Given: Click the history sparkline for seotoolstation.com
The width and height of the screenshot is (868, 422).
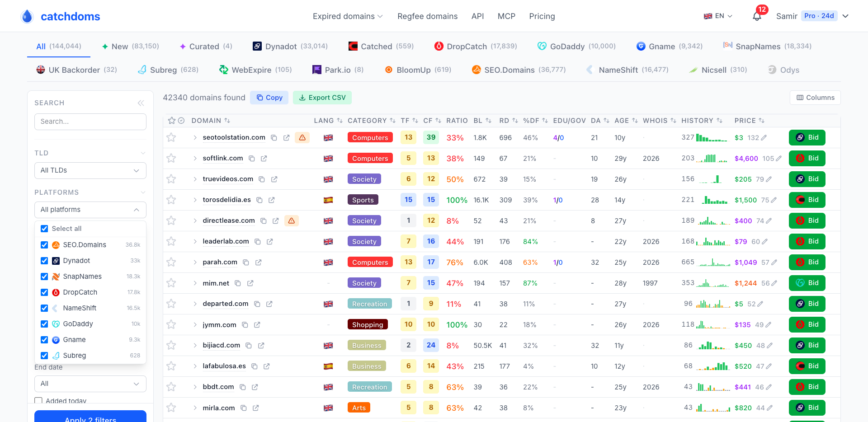Looking at the screenshot, I should 712,137.
